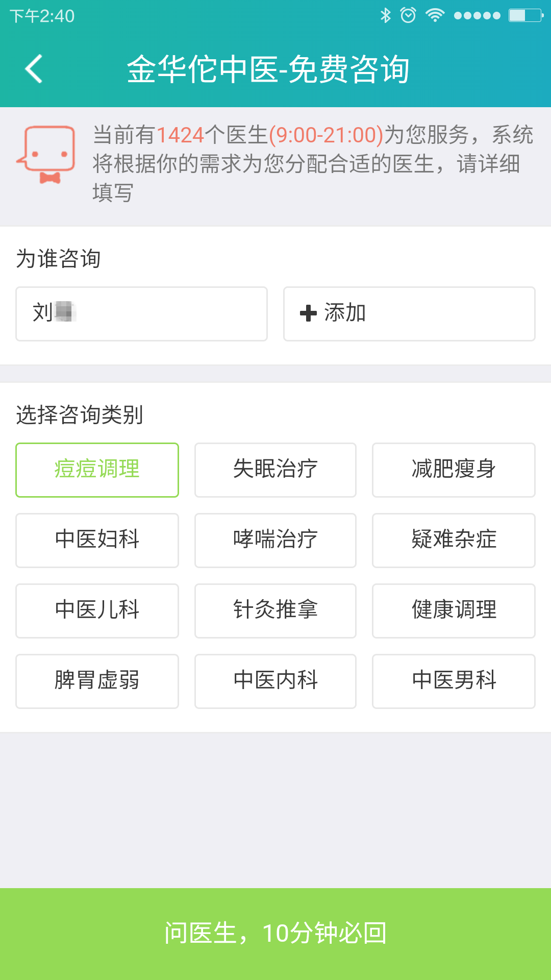Choose 中医妇科 as the consultation type
The height and width of the screenshot is (980, 551).
[x=97, y=540]
